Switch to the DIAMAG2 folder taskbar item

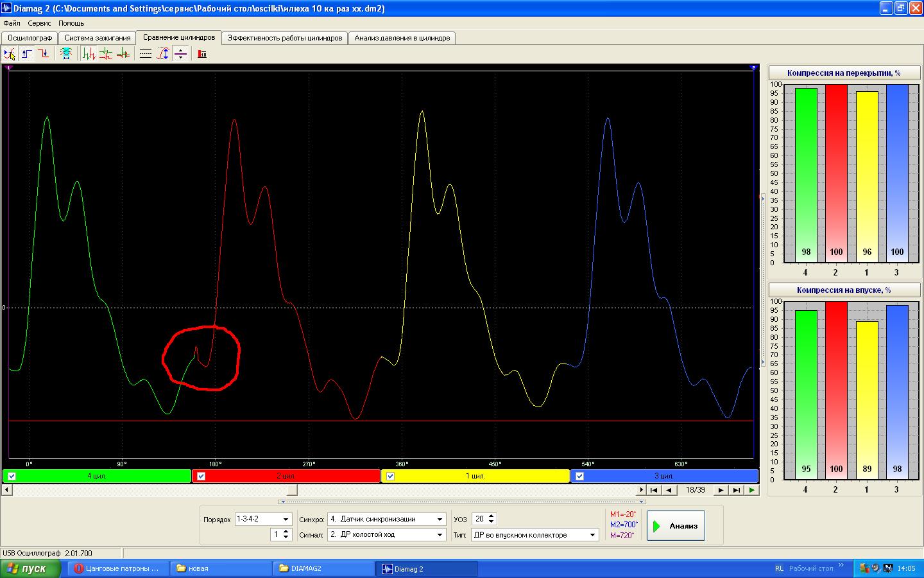325,568
